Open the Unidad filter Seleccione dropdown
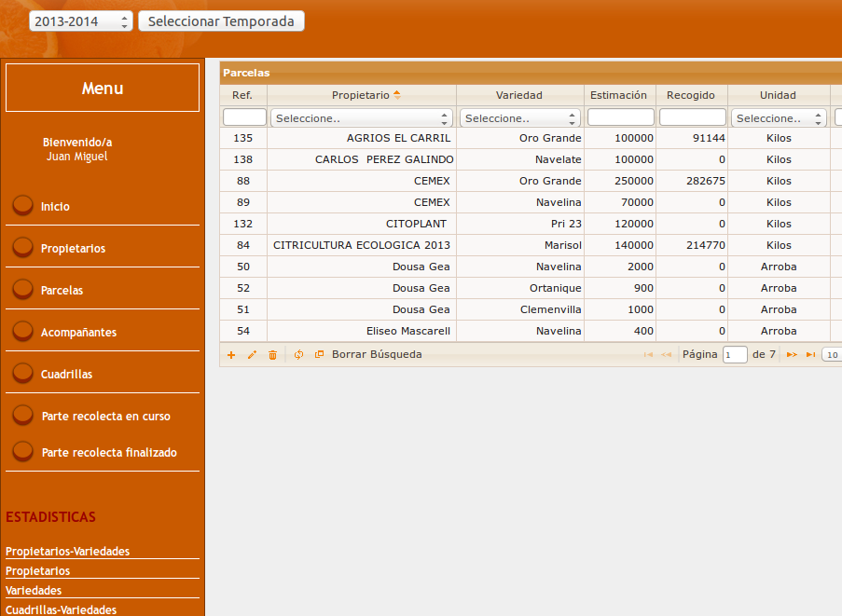Screen dimensions: 842x616 (x=778, y=118)
